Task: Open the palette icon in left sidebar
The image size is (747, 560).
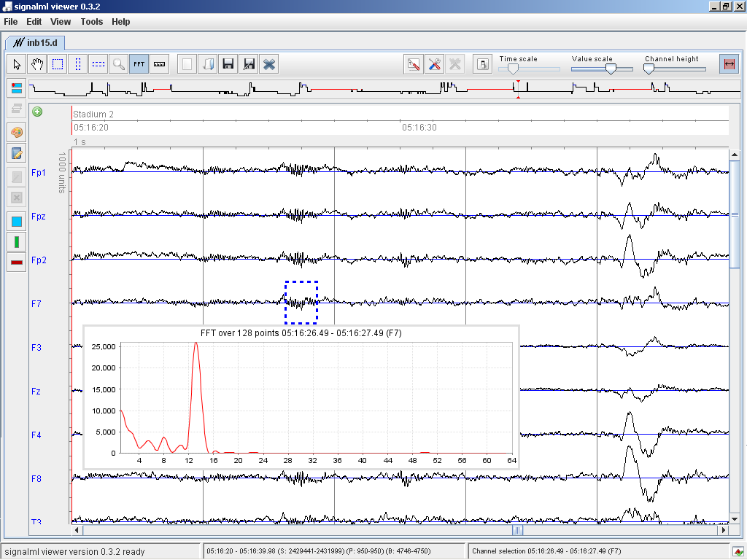Action: click(17, 133)
